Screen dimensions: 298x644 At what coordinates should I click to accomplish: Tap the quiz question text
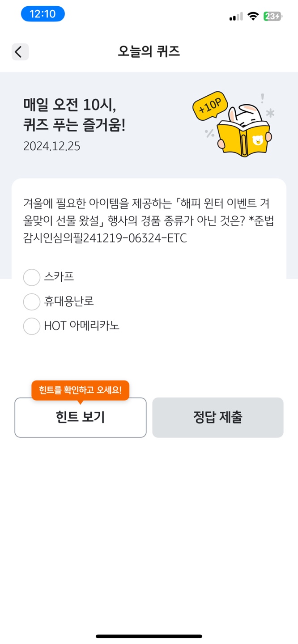(x=148, y=221)
